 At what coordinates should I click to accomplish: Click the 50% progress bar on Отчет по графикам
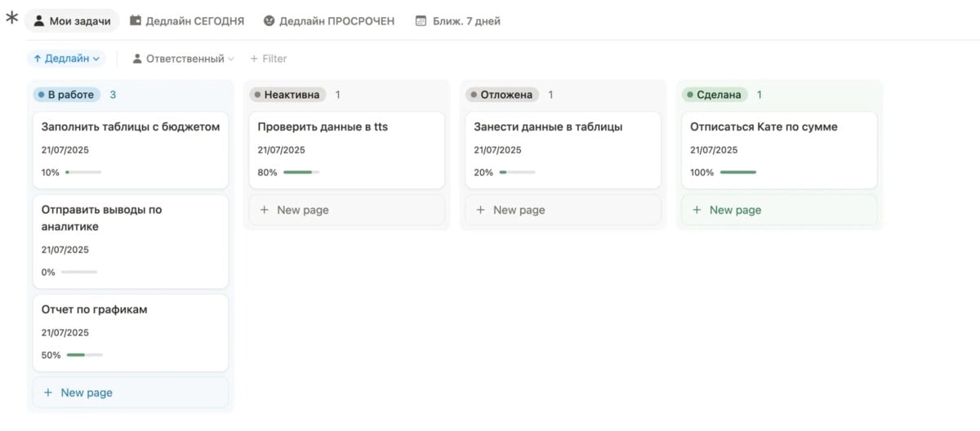(x=85, y=355)
